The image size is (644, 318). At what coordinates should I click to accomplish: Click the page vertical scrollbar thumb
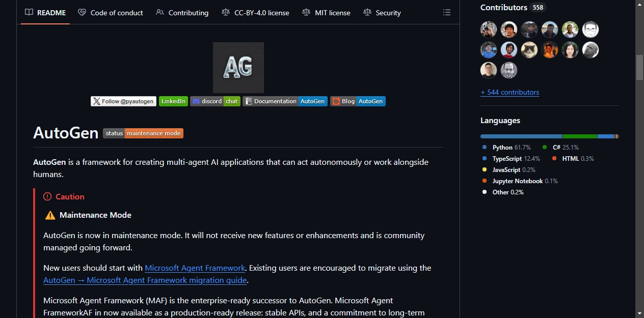click(639, 67)
